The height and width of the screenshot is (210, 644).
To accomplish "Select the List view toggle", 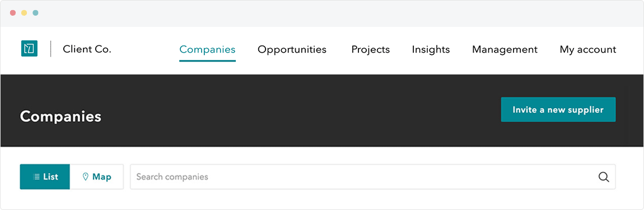I will [45, 177].
